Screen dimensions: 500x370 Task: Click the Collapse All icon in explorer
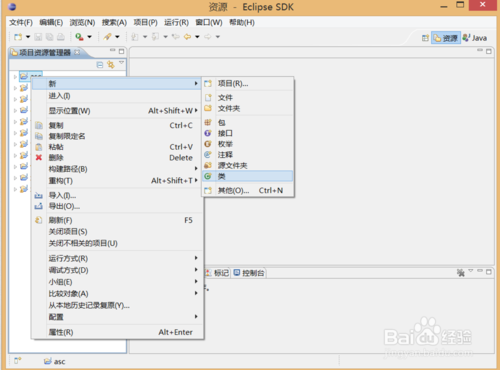point(100,65)
